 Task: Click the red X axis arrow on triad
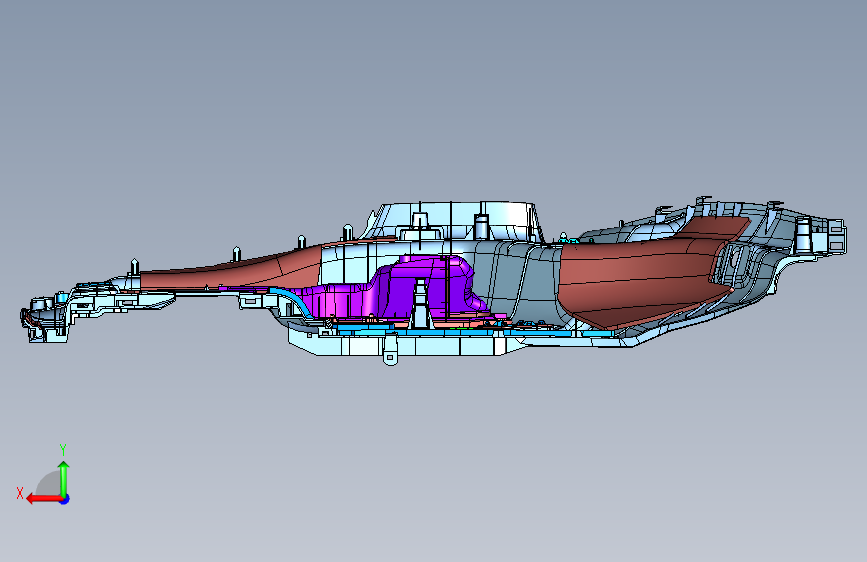coord(43,499)
